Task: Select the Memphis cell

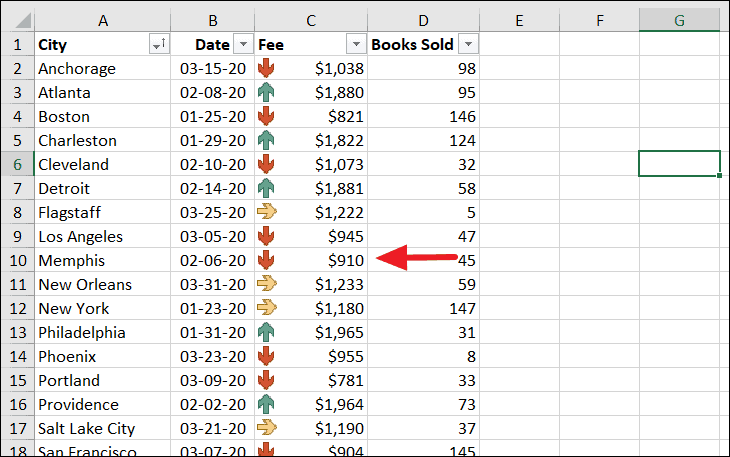Action: [102, 261]
